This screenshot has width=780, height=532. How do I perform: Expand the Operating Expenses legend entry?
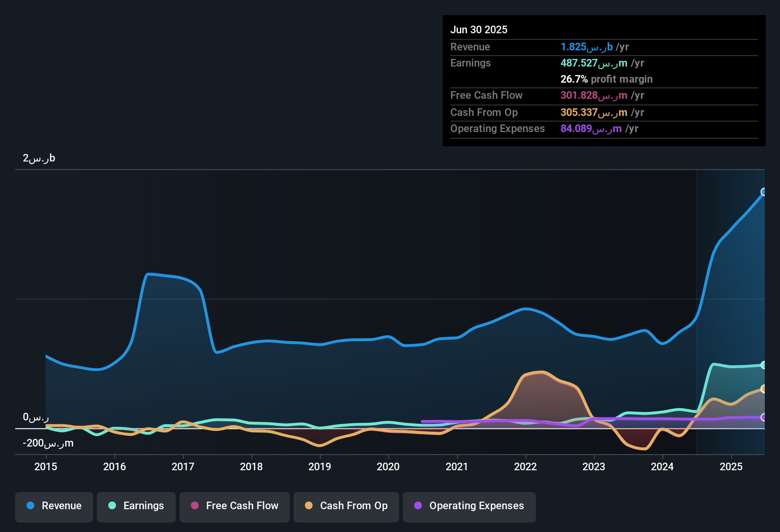[469, 506]
